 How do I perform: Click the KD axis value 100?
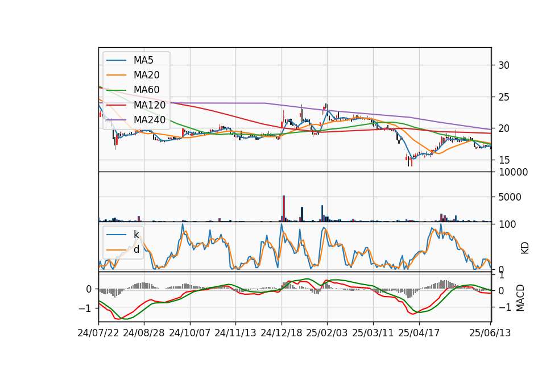507,224
